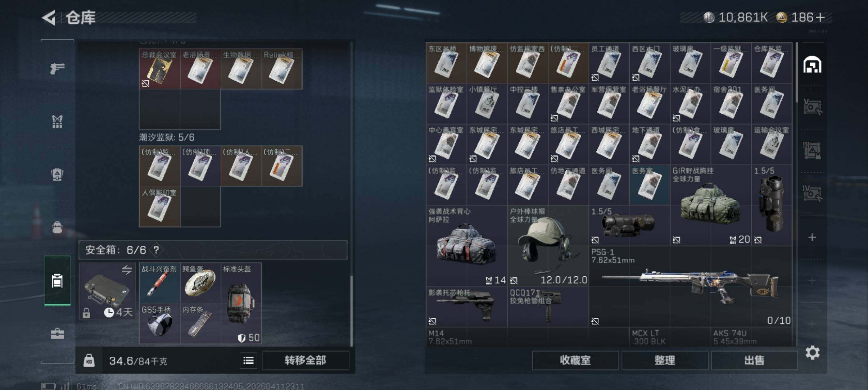The height and width of the screenshot is (390, 868).
Task: Click the 整理 sort button
Action: click(x=665, y=360)
